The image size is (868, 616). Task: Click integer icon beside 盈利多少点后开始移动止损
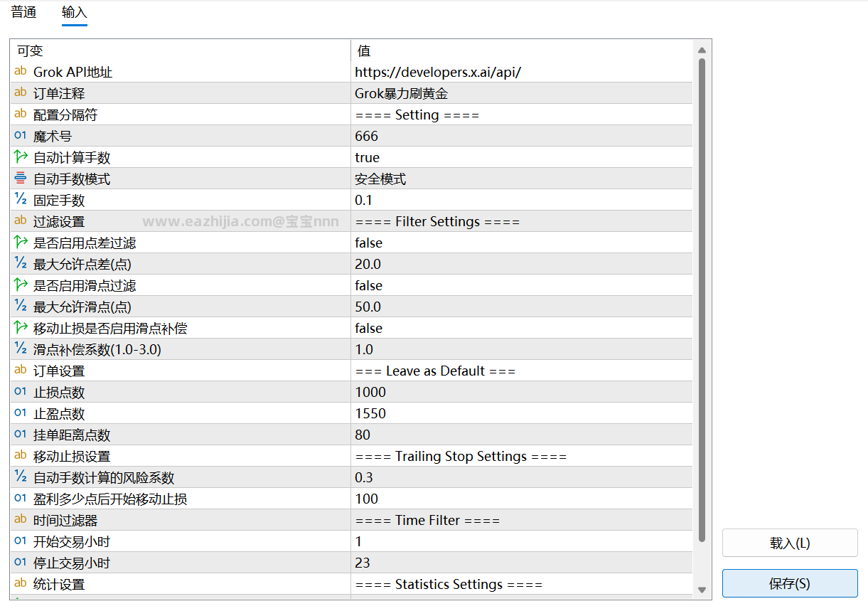20,499
